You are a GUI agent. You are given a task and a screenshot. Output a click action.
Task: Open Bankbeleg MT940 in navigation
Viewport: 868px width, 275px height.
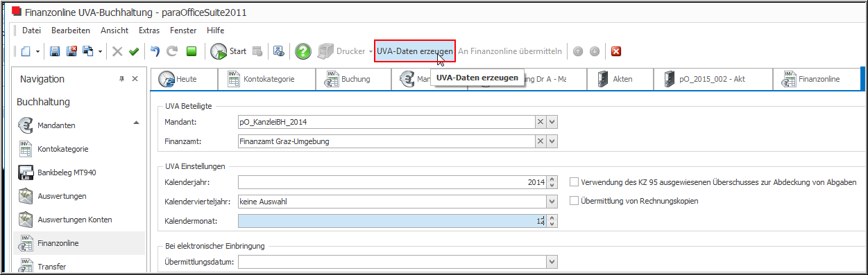click(67, 172)
